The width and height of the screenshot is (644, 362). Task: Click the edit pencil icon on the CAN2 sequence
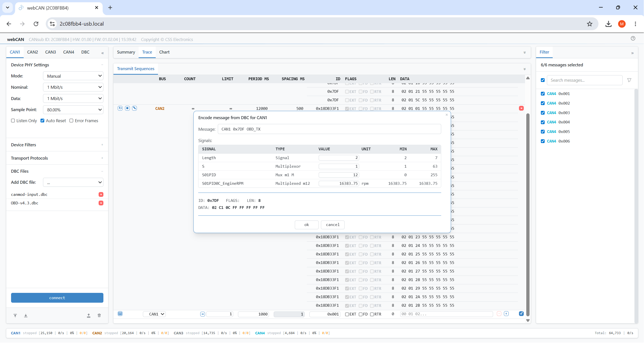point(135,108)
